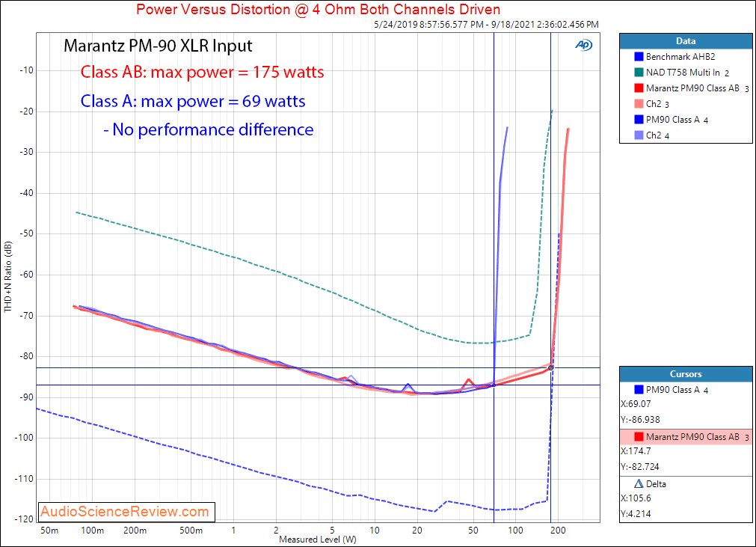Click the PM90 Class A 4 legend swatch
The image size is (756, 547).
pos(639,119)
